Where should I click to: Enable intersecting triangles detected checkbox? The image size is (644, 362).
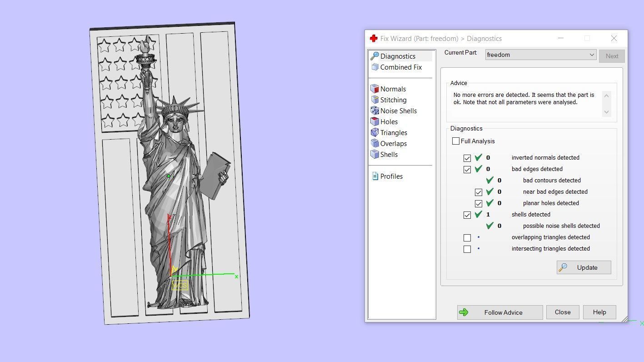(x=467, y=249)
